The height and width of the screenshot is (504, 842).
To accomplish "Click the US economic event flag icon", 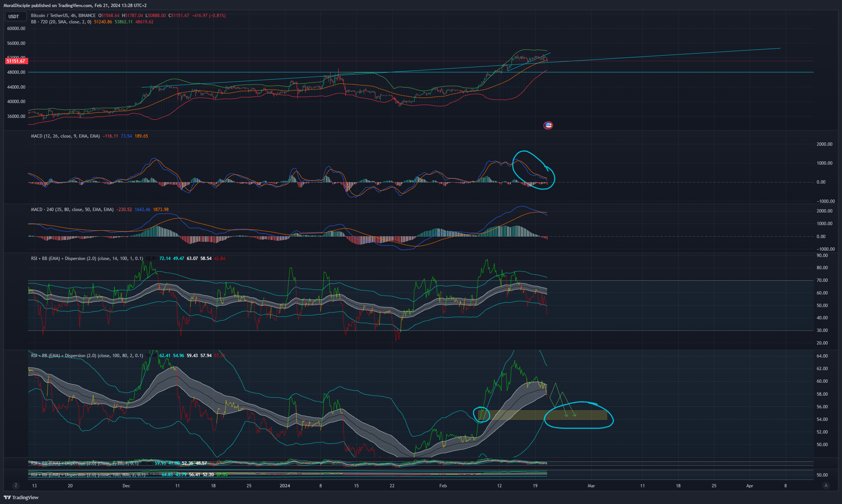I will (548, 125).
